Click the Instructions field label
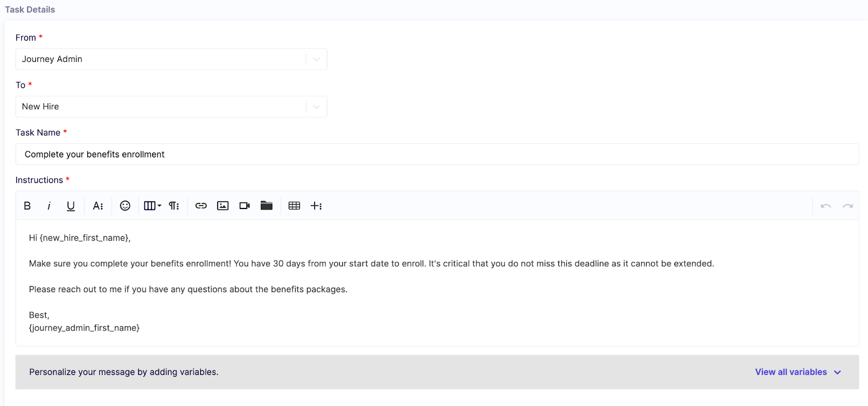868x406 pixels. coord(39,180)
